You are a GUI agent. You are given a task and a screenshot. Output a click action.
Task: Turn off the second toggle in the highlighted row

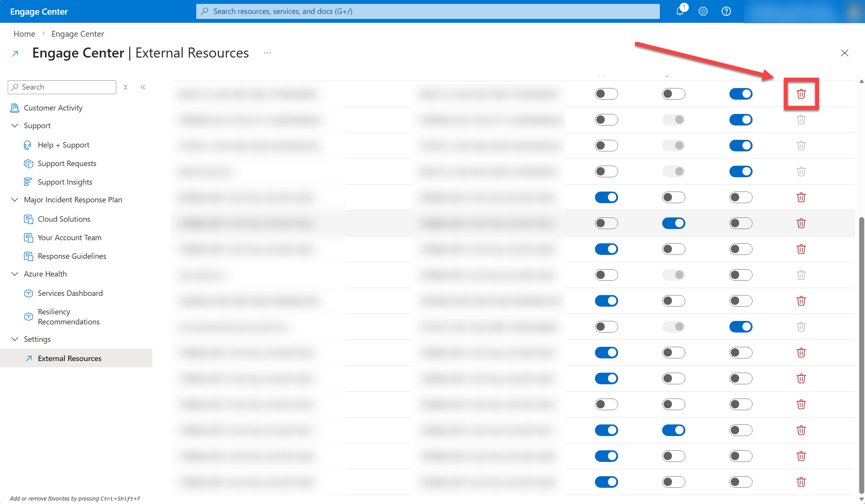(x=674, y=223)
